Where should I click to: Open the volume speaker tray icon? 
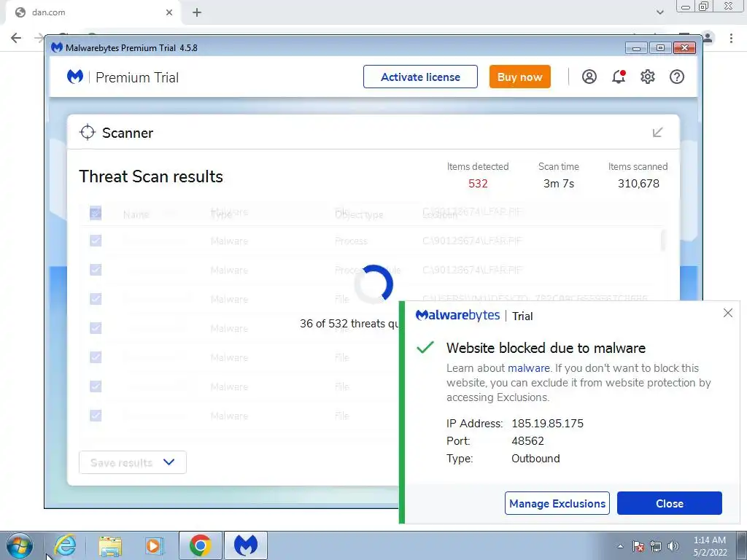pyautogui.click(x=673, y=546)
